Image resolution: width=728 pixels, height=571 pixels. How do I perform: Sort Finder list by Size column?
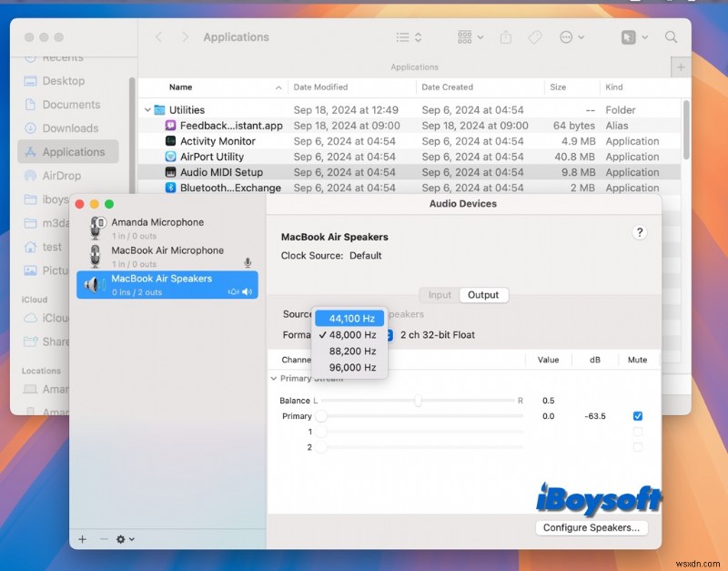(x=558, y=87)
